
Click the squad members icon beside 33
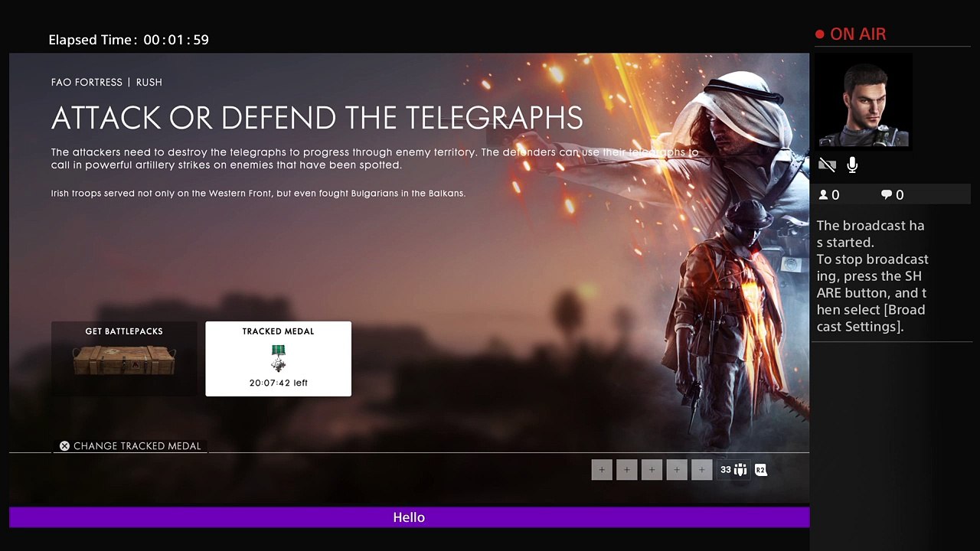pos(740,470)
